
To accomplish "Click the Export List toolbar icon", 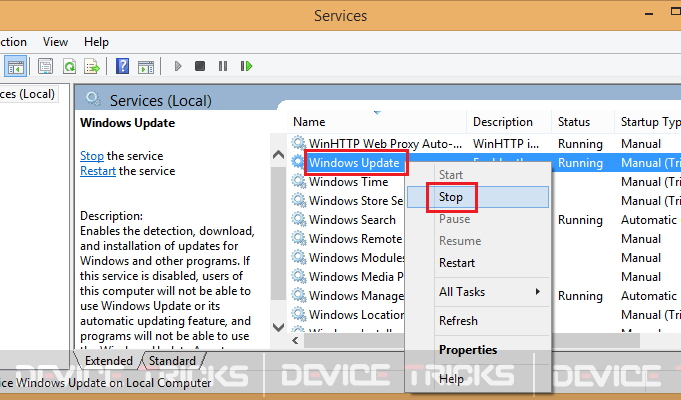I will tap(92, 66).
